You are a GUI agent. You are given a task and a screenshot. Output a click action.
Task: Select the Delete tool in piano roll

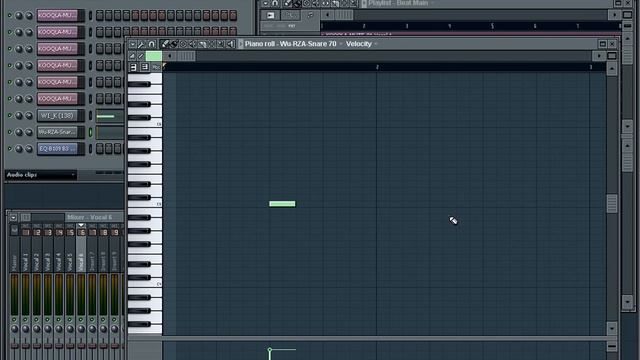coord(183,44)
